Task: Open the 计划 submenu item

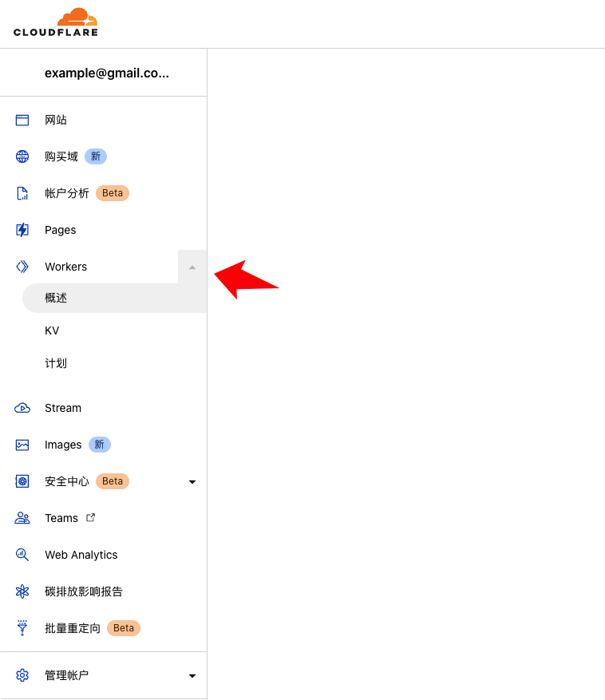Action: click(x=56, y=363)
